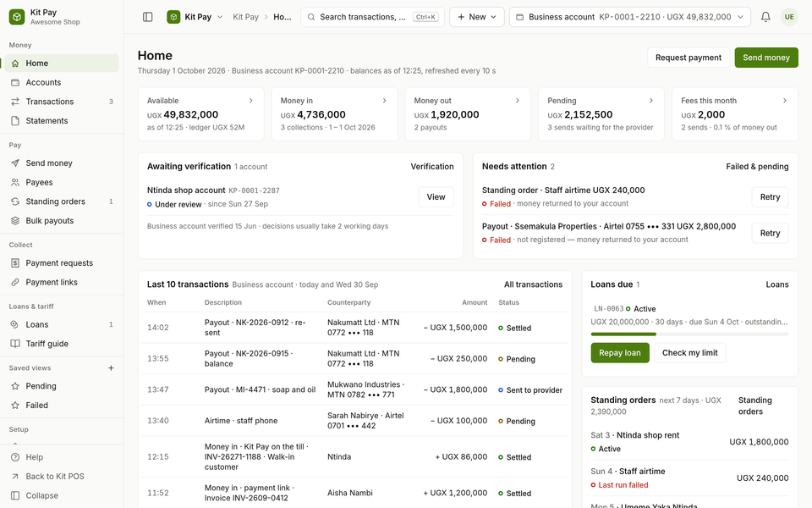Click the Payment links chain icon
This screenshot has height=508, width=812.
tap(15, 283)
